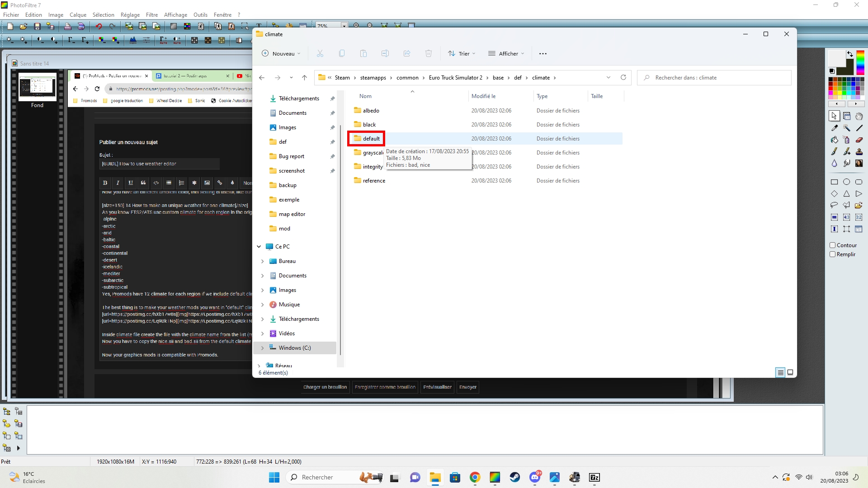
Task: Click the Undo red arrow icon
Action: coord(99,27)
